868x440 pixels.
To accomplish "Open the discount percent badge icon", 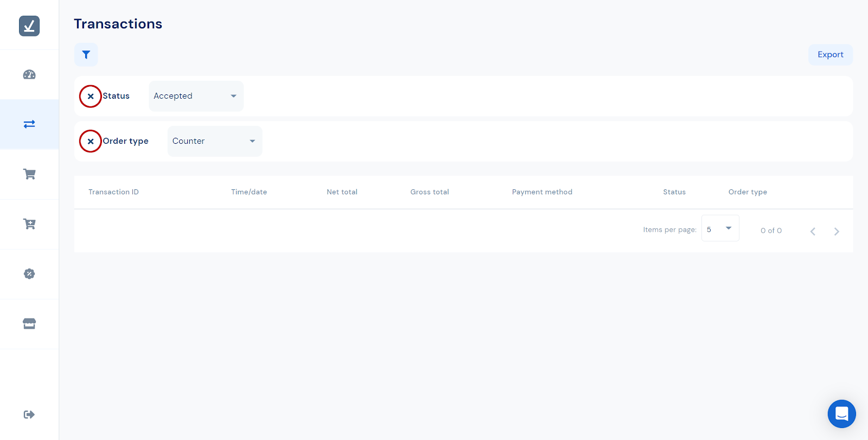I will 29,274.
